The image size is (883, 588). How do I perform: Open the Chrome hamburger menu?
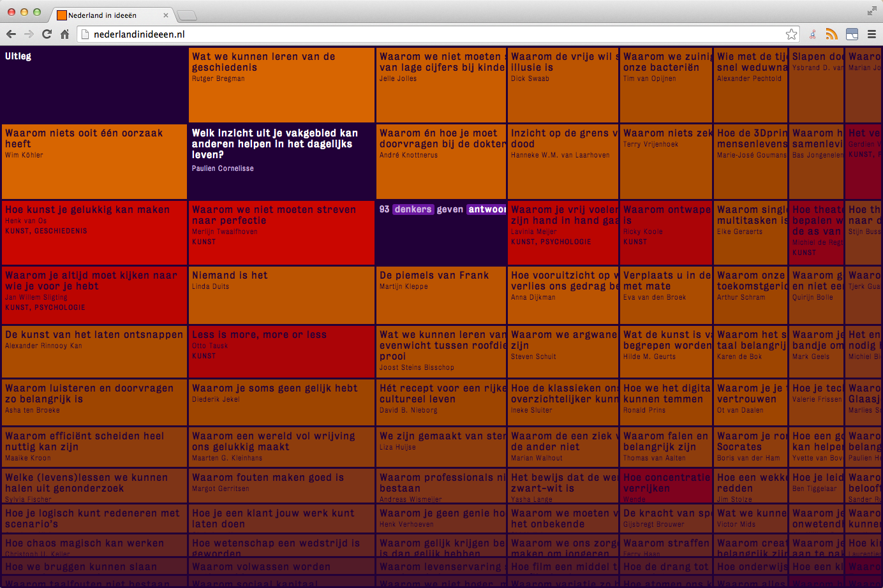[x=872, y=34]
